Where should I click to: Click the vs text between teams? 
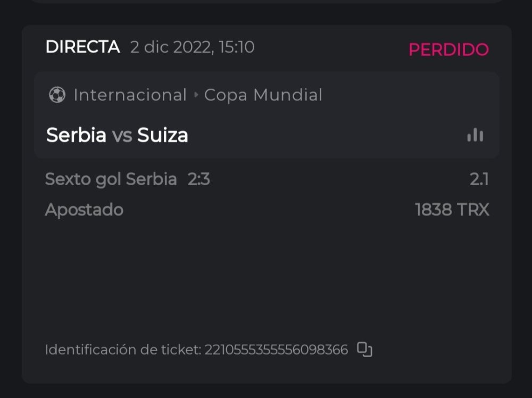coord(122,135)
